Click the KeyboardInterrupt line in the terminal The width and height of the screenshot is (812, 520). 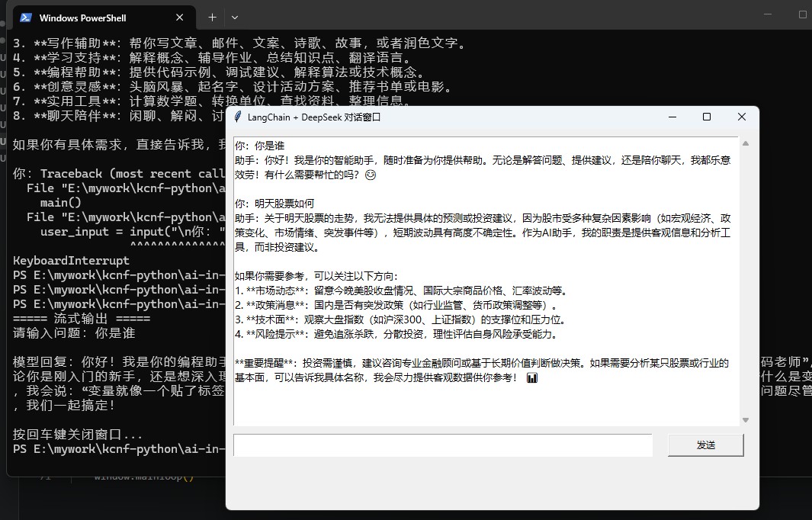point(72,261)
